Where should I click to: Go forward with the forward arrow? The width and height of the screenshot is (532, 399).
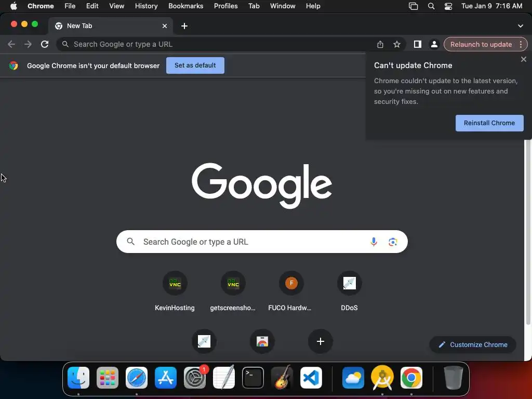pyautogui.click(x=28, y=44)
